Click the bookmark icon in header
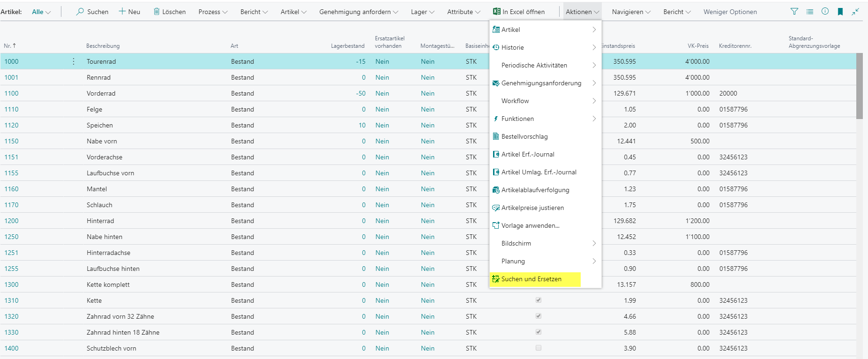This screenshot has height=359, width=868. pos(840,12)
